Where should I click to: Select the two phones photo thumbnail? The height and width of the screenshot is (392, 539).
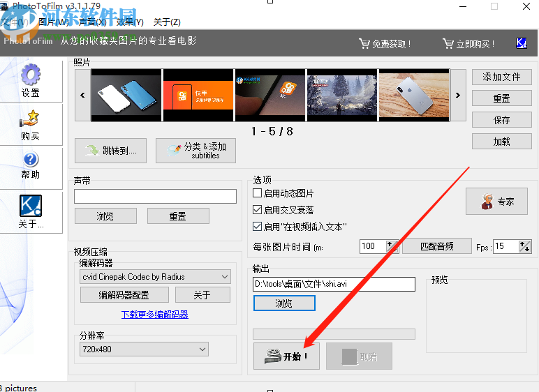(x=126, y=95)
